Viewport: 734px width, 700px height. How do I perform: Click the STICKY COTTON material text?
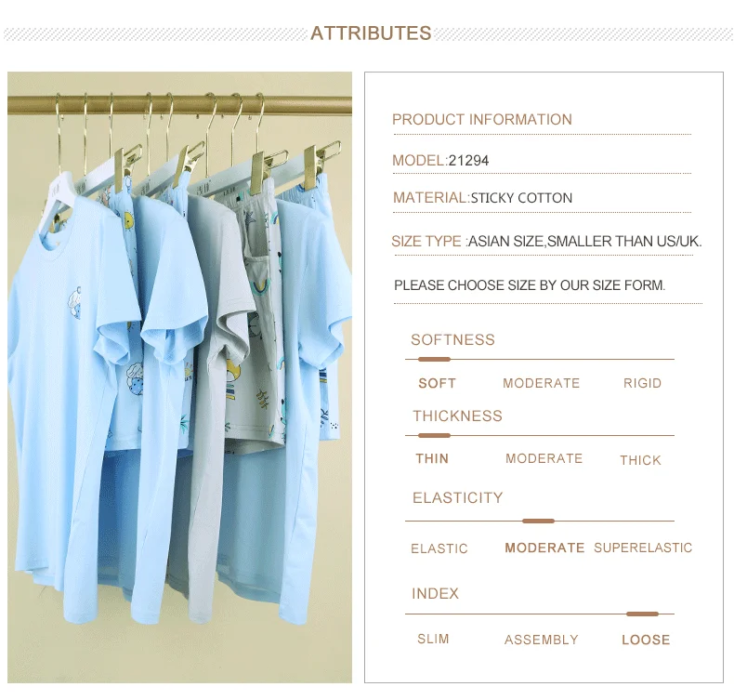pyautogui.click(x=521, y=198)
